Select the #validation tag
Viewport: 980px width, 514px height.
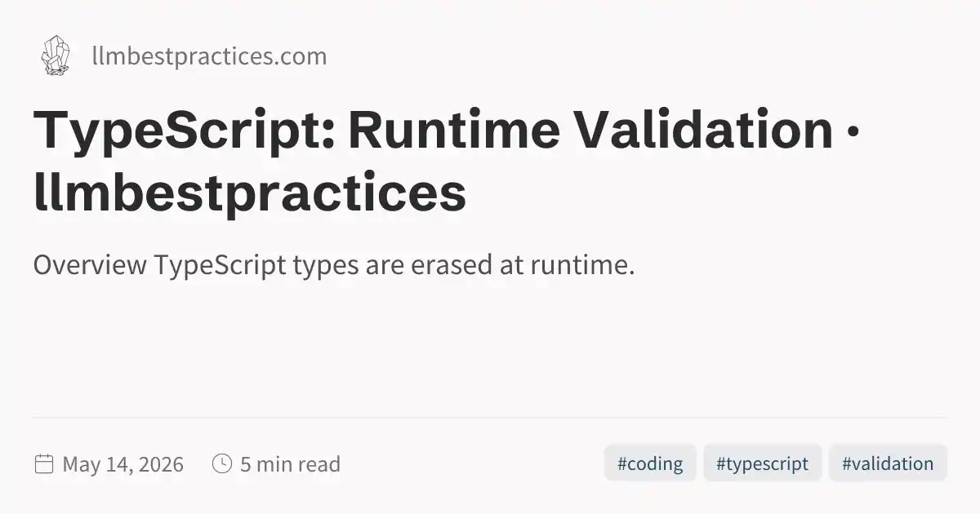(888, 463)
